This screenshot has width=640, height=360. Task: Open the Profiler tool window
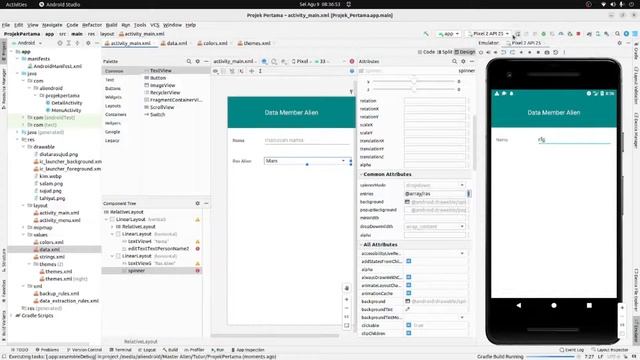pos(194,350)
